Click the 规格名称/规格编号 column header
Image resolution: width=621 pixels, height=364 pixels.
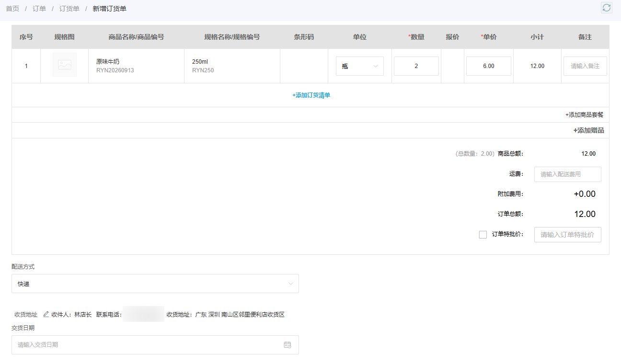point(232,37)
